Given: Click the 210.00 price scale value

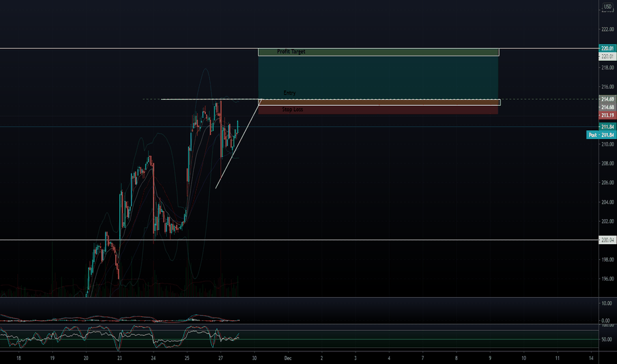Looking at the screenshot, I should [x=608, y=144].
